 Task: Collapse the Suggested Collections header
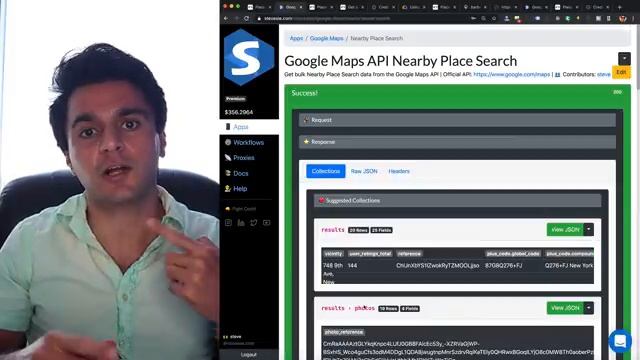click(x=458, y=200)
